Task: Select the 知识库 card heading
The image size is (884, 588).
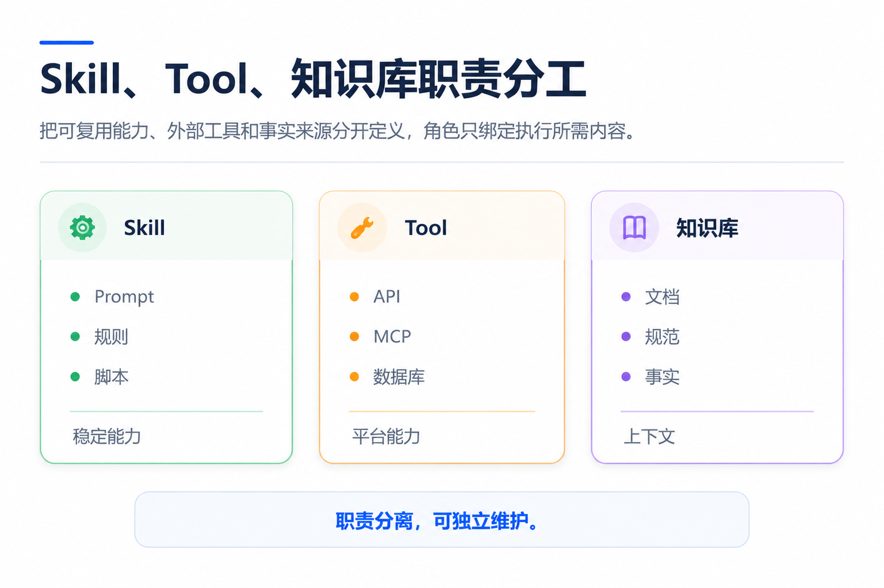Action: point(707,228)
